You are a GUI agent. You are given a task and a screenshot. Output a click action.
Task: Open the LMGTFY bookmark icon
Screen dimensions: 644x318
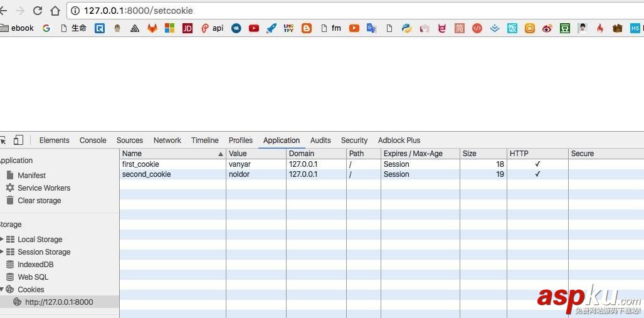[x=288, y=28]
